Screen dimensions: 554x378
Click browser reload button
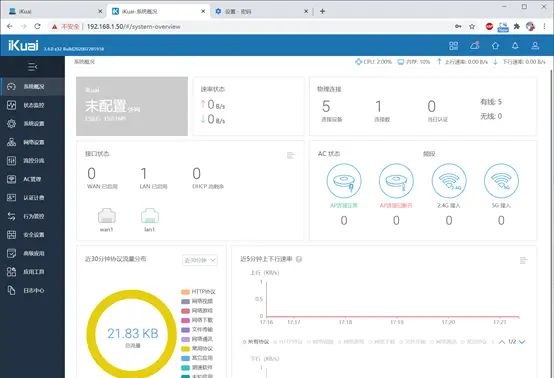(37, 26)
